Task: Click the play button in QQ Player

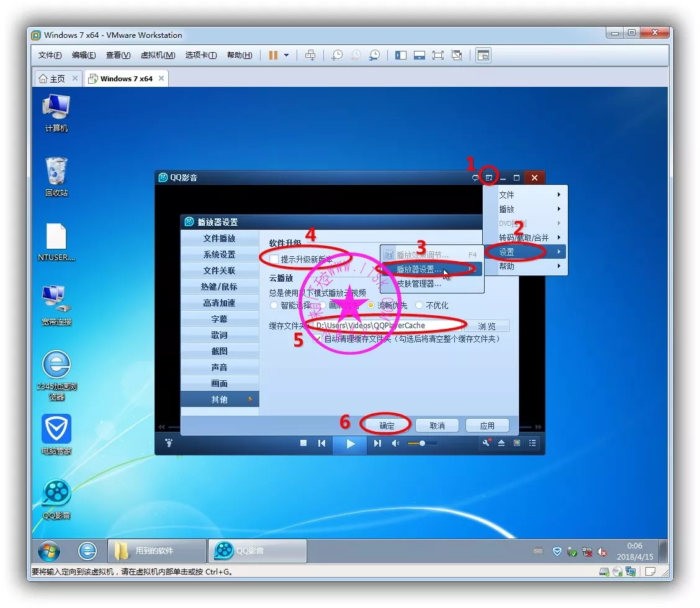Action: (x=351, y=444)
